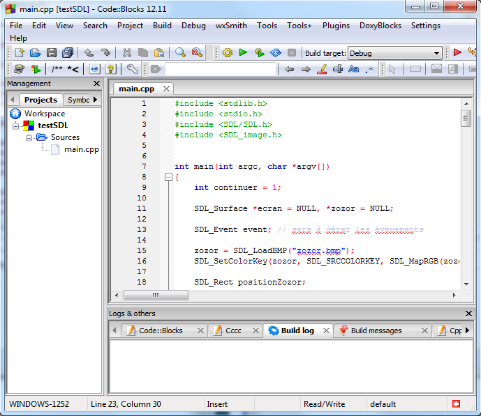Reveal earlier log tabs with left arrow
481x416 pixels.
tap(115, 330)
